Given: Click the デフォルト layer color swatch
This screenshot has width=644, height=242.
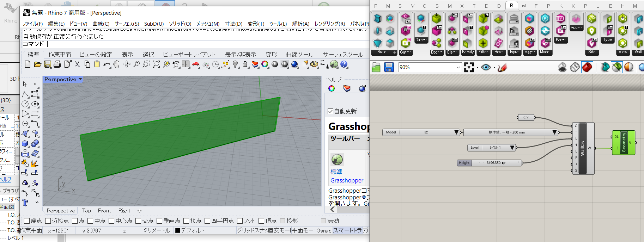Looking at the screenshot, I should click(178, 230).
